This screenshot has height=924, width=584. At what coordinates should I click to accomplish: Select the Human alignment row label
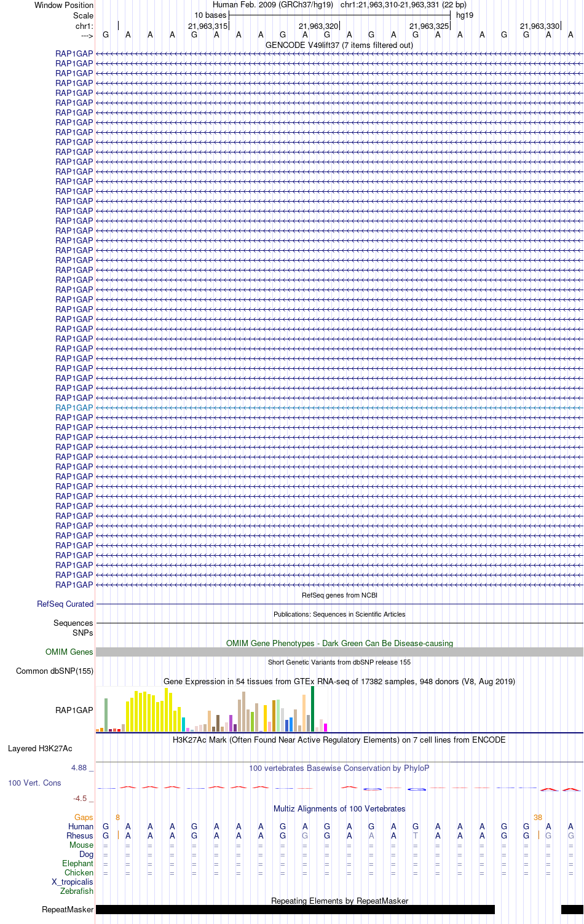(x=81, y=826)
